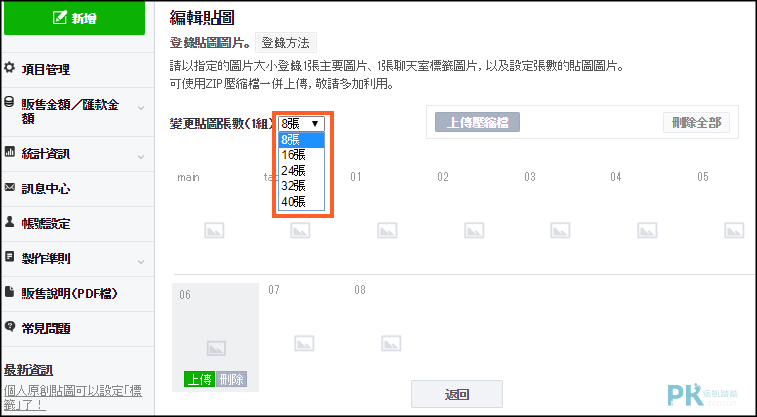Click the 刪除全部 button
Viewport: 757px width, 417px height.
click(x=696, y=123)
